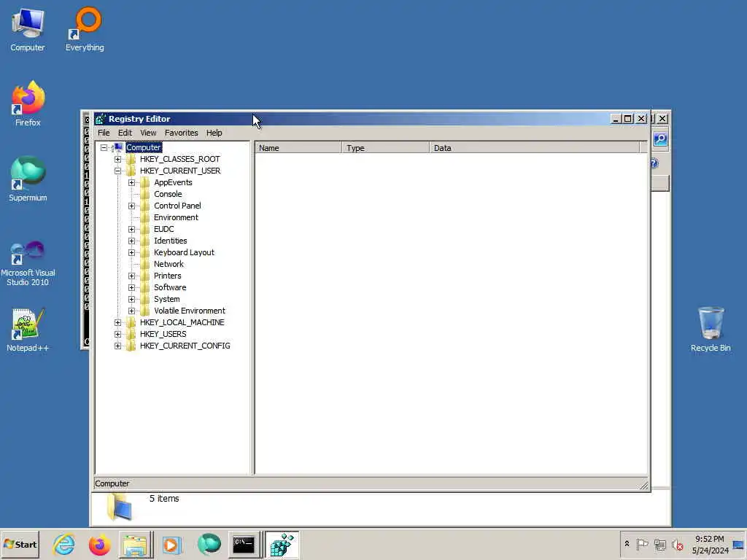
Task: Select the Environment key
Action: (x=176, y=217)
